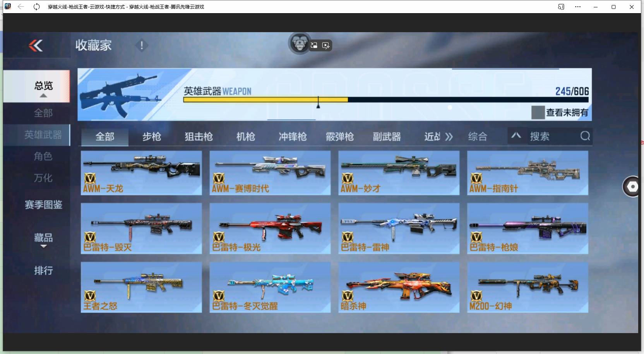Click the V badge on 王者之怒
The height and width of the screenshot is (354, 644).
click(x=90, y=296)
